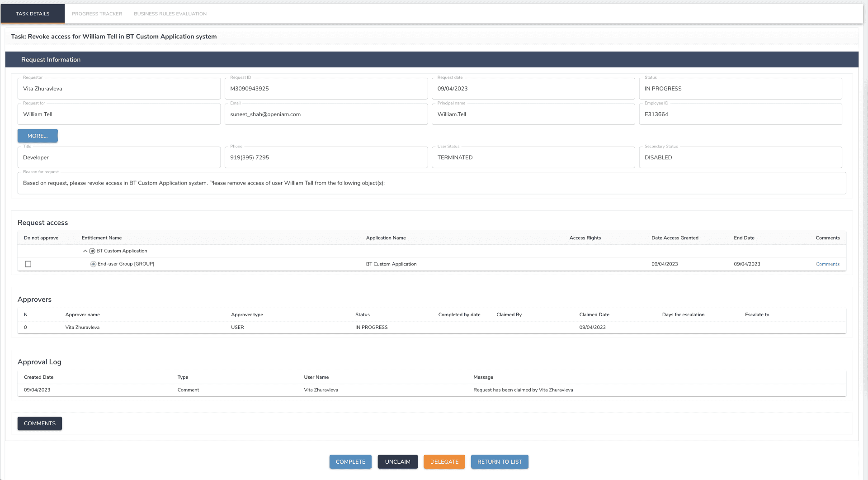Unclaim this task
The image size is (868, 480).
point(398,462)
